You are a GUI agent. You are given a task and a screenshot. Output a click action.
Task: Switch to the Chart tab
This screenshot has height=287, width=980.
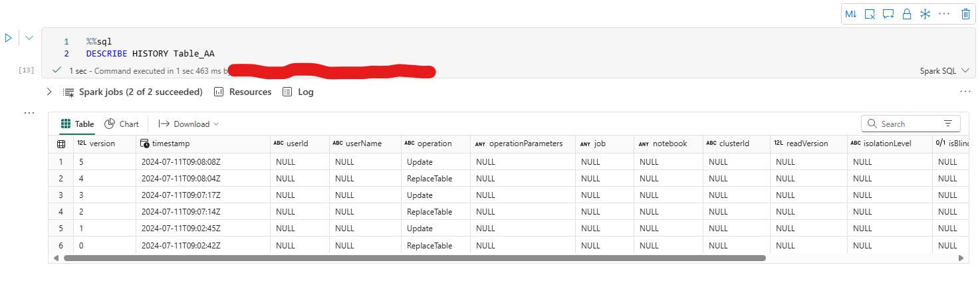pos(122,124)
